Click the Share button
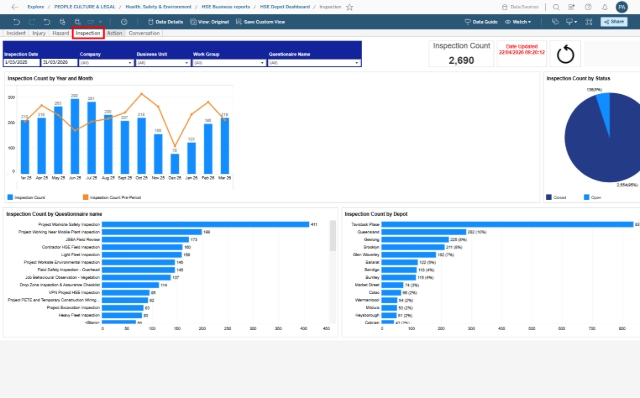 click(614, 22)
